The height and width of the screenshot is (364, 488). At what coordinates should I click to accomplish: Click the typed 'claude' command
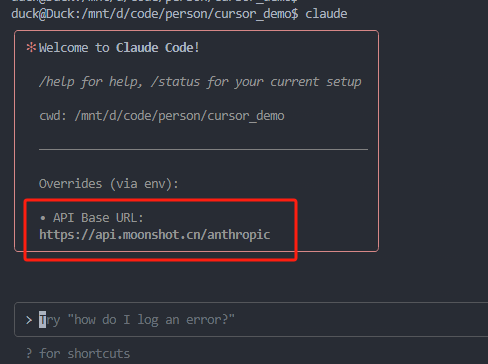[x=326, y=14]
